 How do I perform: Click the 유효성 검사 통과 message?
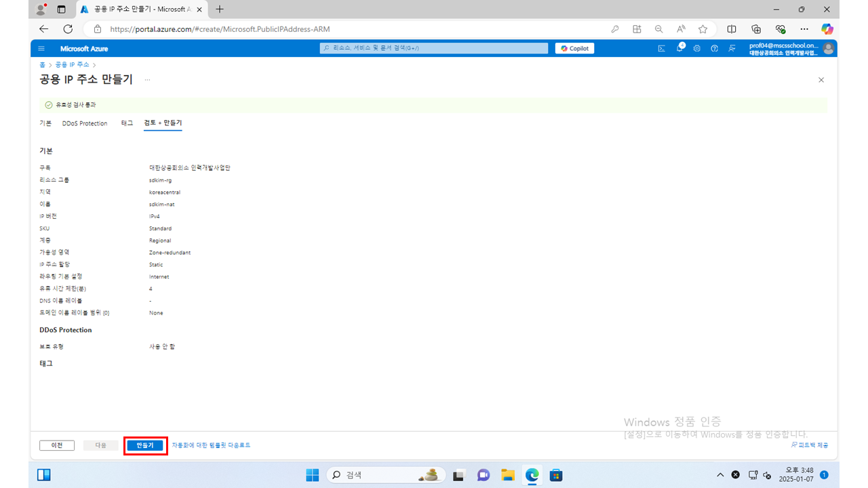click(76, 105)
